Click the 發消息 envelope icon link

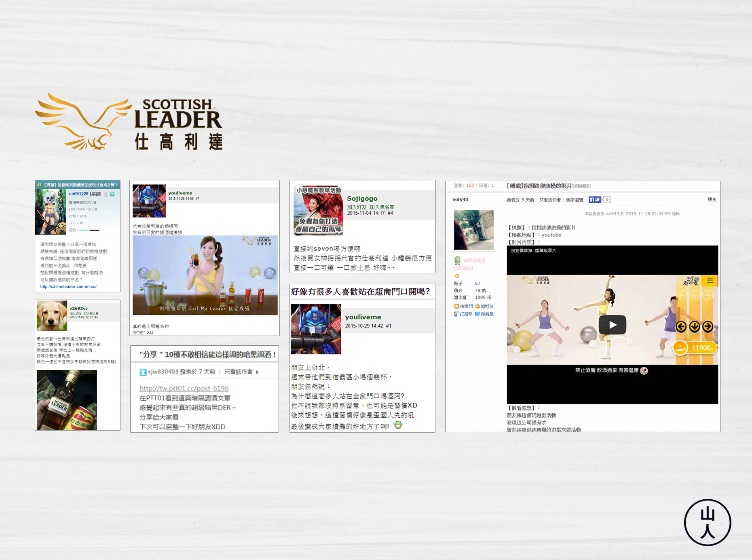click(484, 314)
